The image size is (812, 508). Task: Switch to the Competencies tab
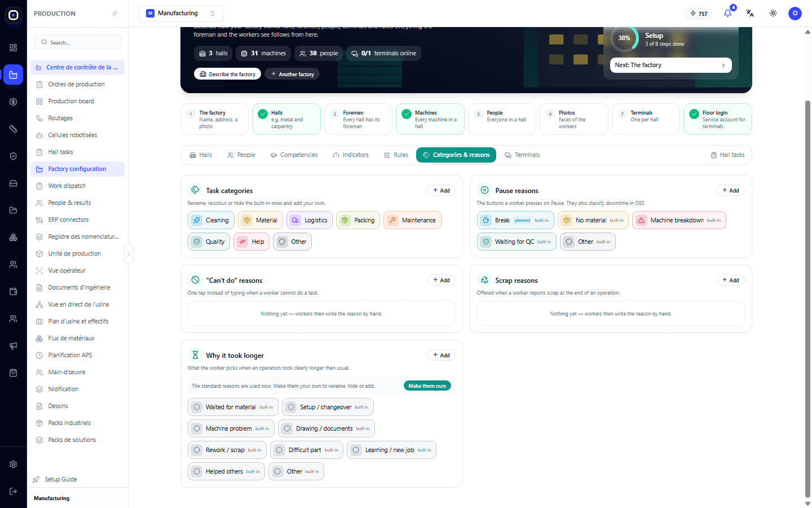point(294,155)
